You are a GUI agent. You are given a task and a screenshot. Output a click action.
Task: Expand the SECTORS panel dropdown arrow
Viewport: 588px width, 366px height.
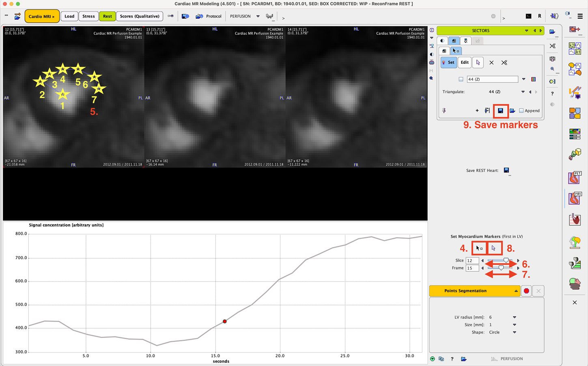click(527, 30)
